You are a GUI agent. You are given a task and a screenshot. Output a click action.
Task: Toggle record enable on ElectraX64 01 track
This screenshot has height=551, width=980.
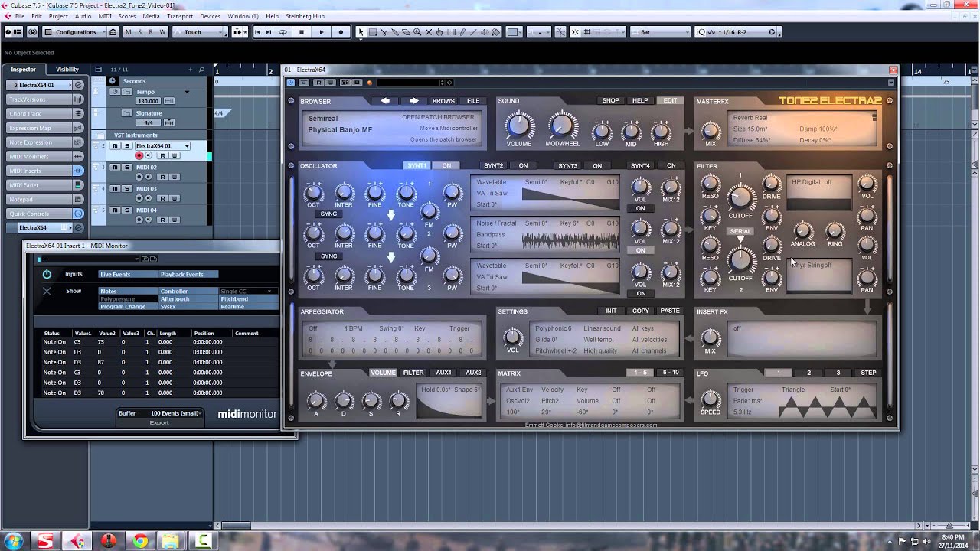point(139,155)
